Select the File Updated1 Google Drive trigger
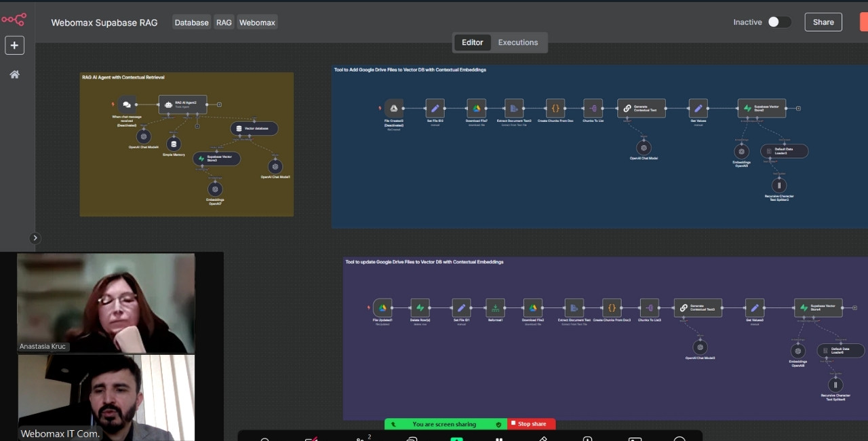This screenshot has width=868, height=441. point(382,308)
